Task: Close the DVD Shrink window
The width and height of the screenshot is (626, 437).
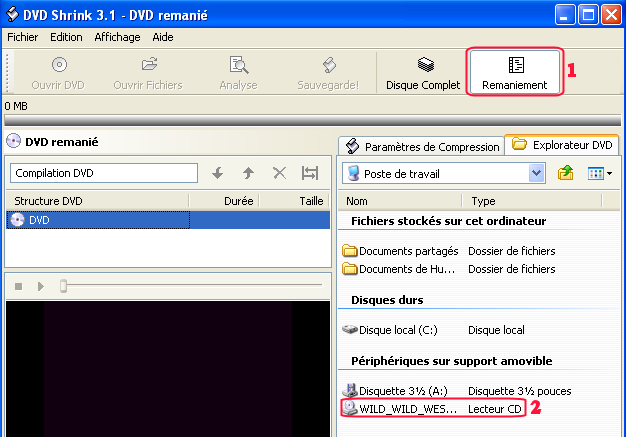Action: click(612, 15)
